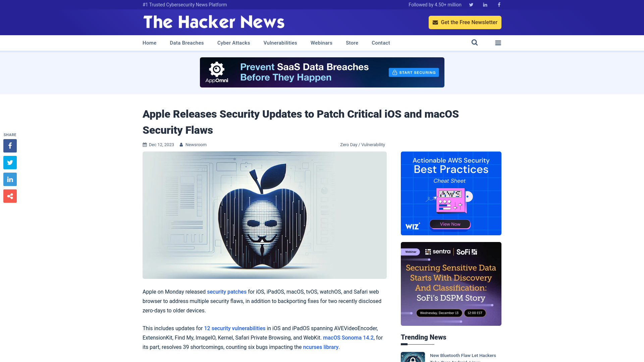Click the macOS Sonoma 14.2 link
This screenshot has width=644, height=362.
tap(348, 338)
